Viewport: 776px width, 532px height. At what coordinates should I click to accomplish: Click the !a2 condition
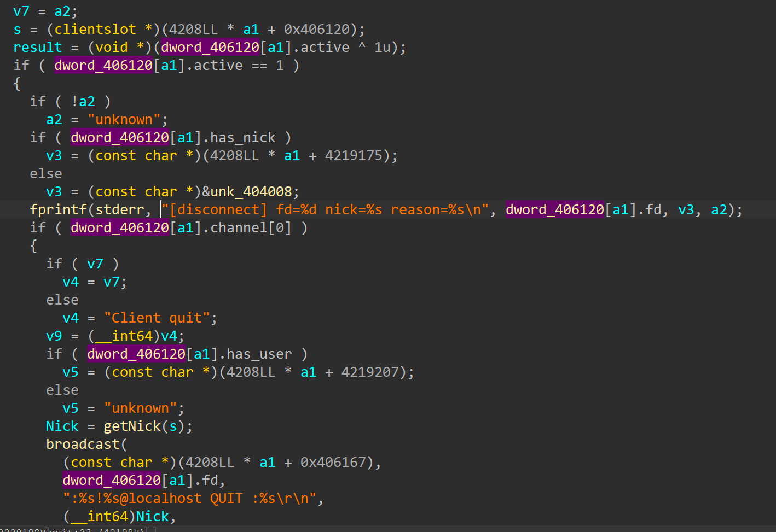[83, 101]
